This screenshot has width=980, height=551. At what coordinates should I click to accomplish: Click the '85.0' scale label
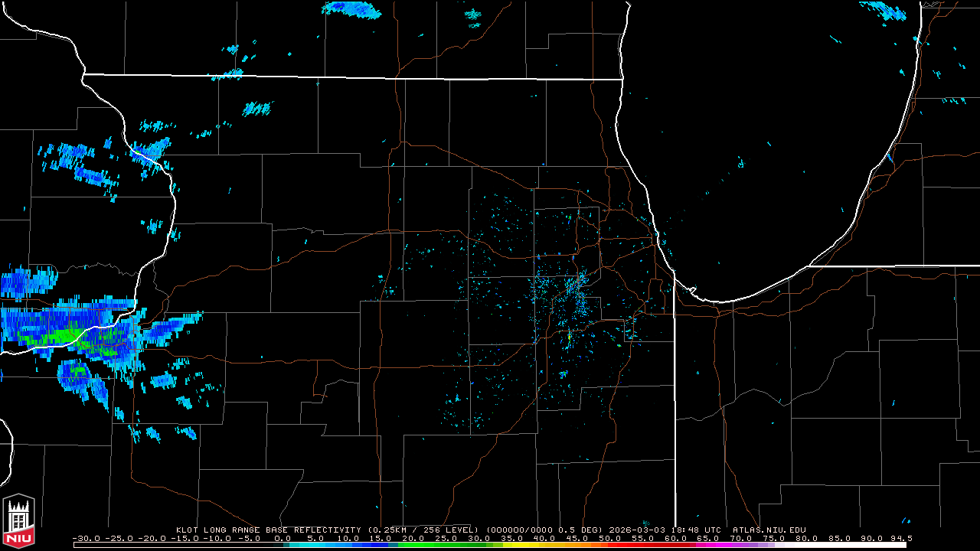(x=841, y=538)
